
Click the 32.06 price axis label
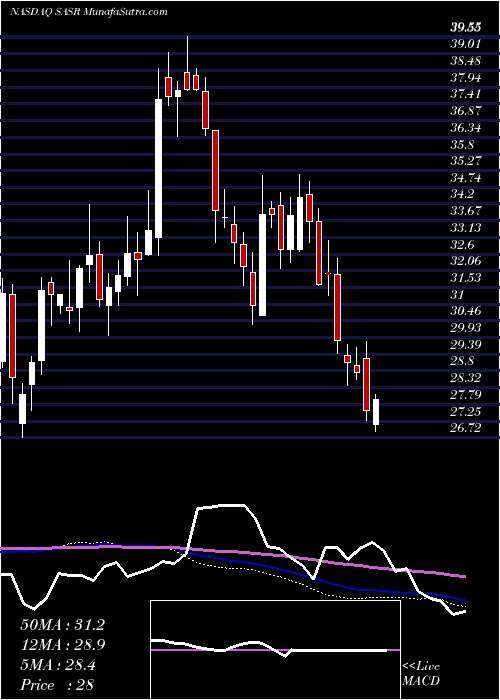[x=466, y=261]
